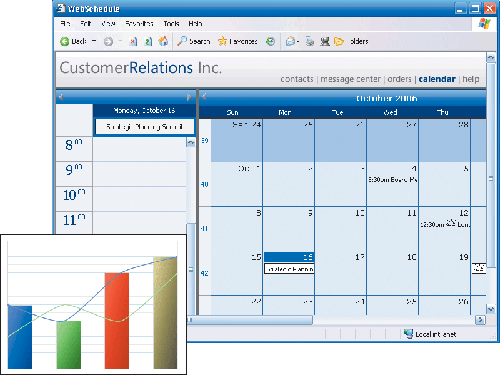Refresh the page with the Refresh icon
Image resolution: width=500 pixels, height=375 pixels.
[148, 41]
